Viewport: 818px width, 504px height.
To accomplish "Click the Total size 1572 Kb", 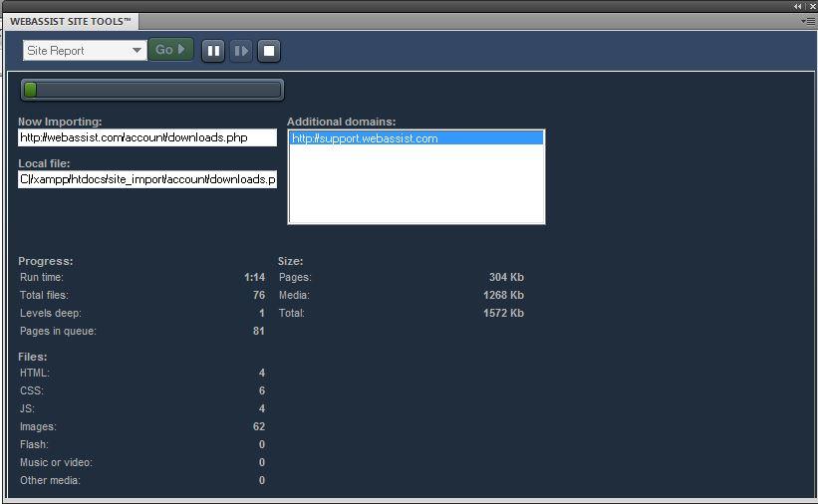I will (x=503, y=313).
